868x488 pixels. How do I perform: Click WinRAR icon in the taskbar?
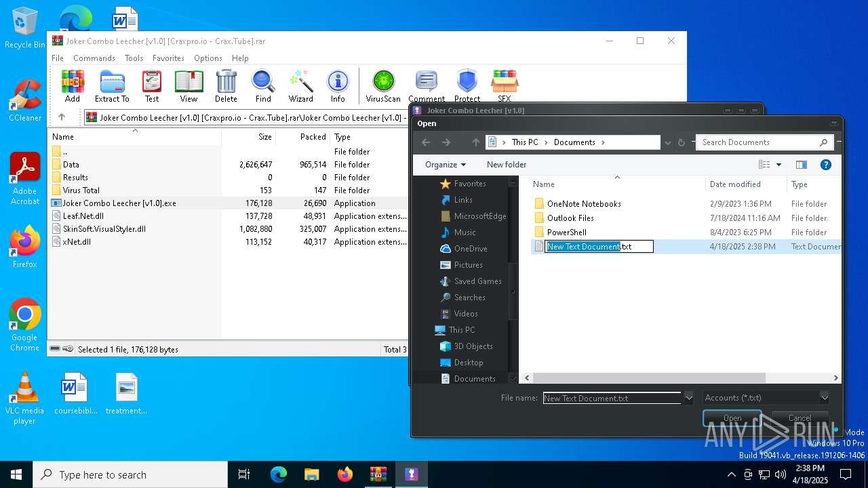(378, 474)
